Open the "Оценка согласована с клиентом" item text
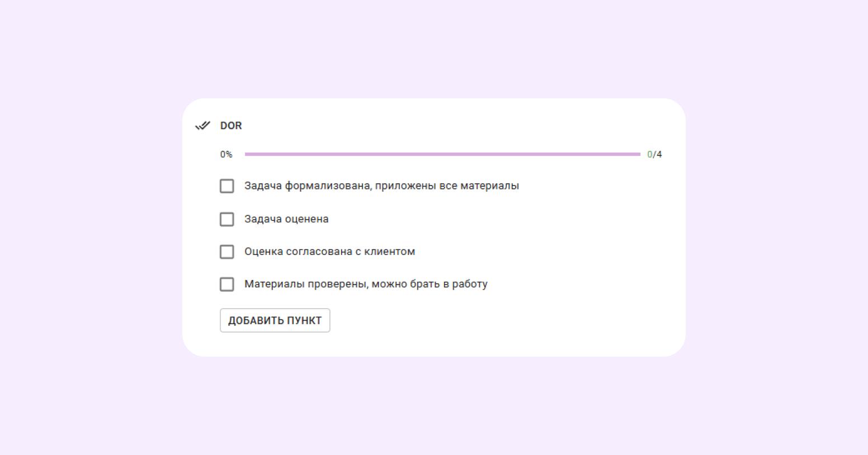 pos(329,252)
